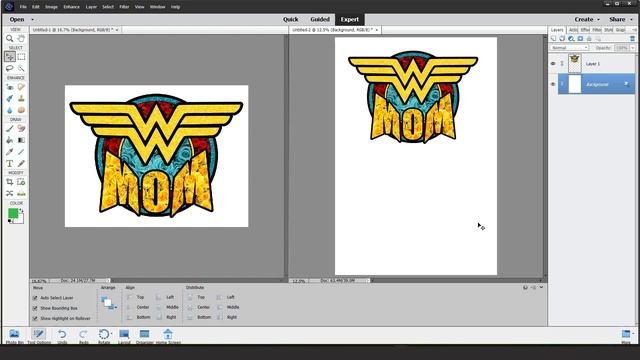Click the Add layer mask icon
The image size is (640, 360).
[x=580, y=38]
